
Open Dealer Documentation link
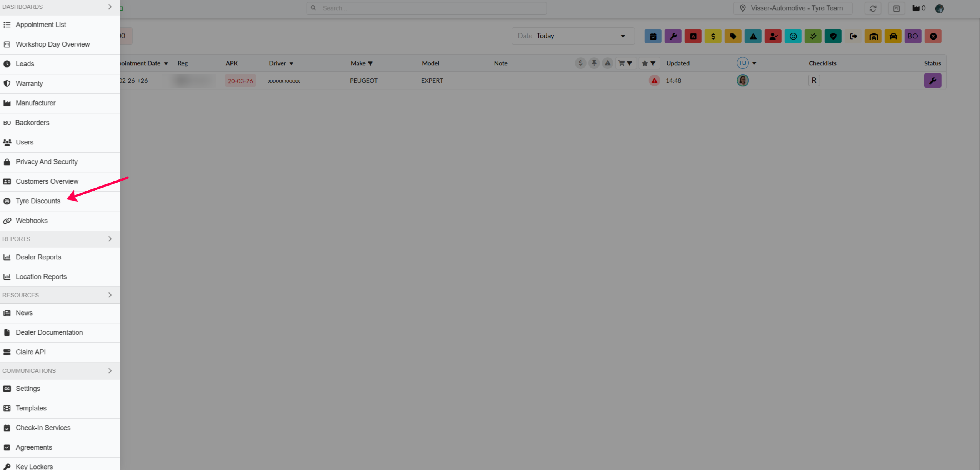[x=49, y=332]
